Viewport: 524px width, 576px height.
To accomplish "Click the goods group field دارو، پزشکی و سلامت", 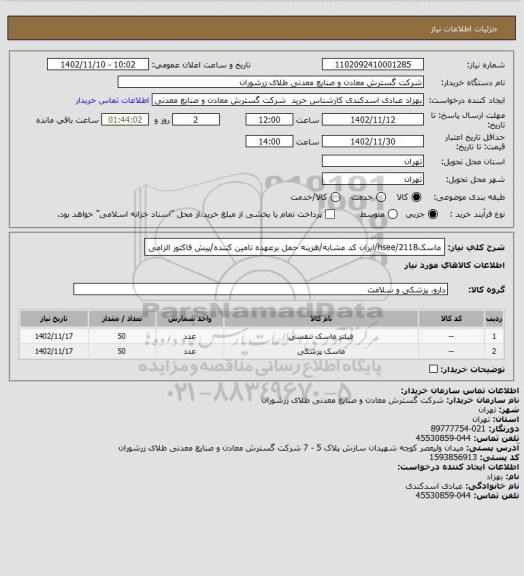I will click(261, 289).
